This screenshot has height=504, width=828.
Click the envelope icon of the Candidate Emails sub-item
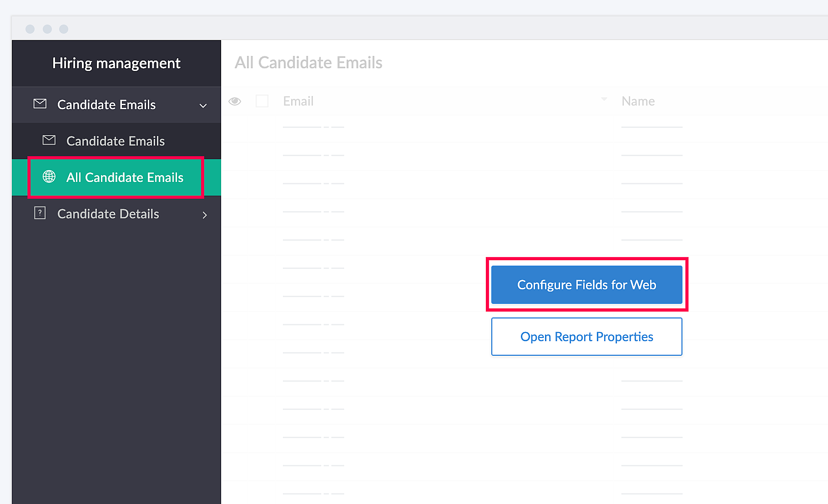click(49, 141)
